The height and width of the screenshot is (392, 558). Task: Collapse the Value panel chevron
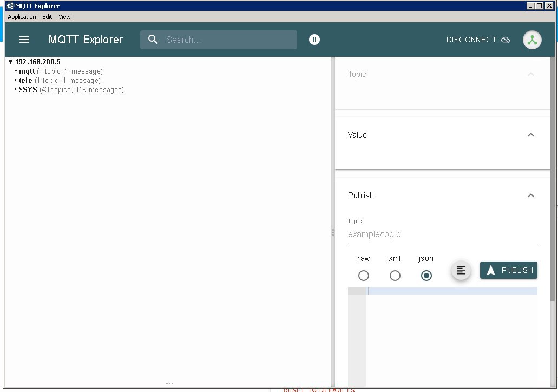(530, 135)
